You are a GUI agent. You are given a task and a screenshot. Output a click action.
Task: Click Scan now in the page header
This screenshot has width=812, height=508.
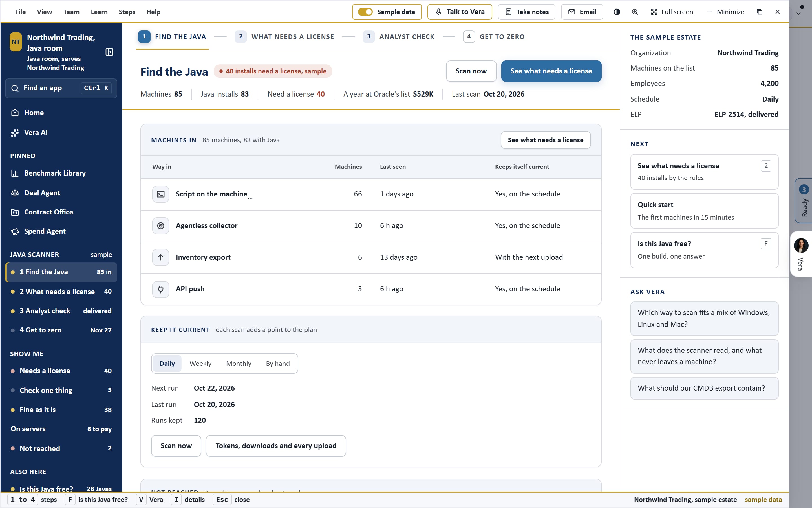point(471,71)
